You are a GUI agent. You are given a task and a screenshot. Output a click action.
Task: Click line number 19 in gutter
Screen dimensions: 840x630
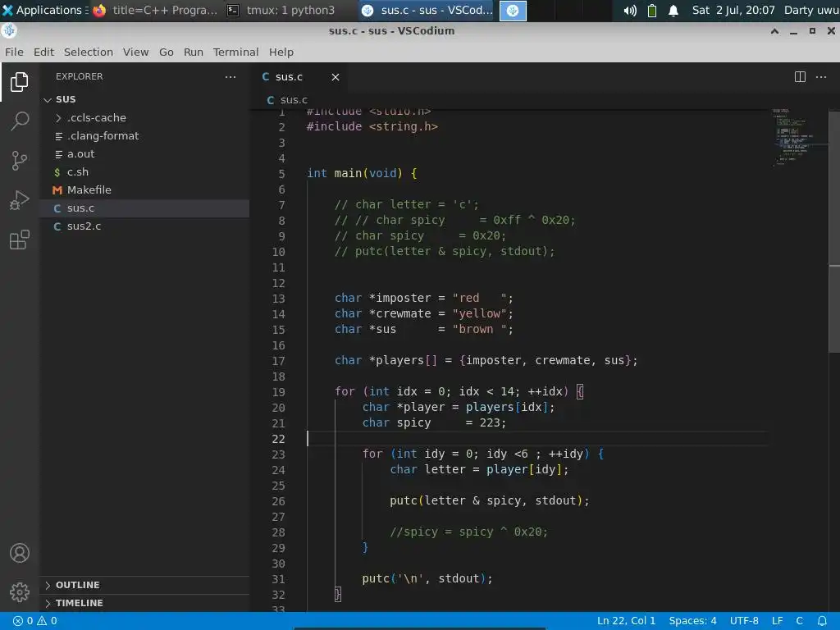tap(279, 391)
